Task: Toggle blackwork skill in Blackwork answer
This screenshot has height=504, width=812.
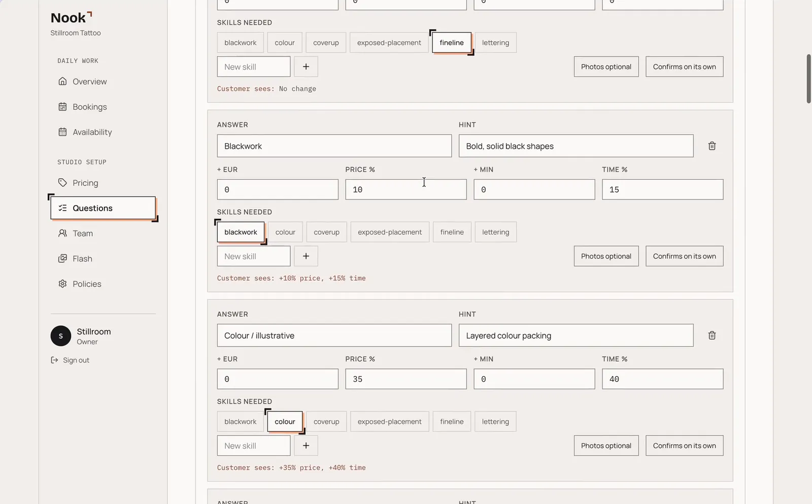Action: (x=241, y=232)
